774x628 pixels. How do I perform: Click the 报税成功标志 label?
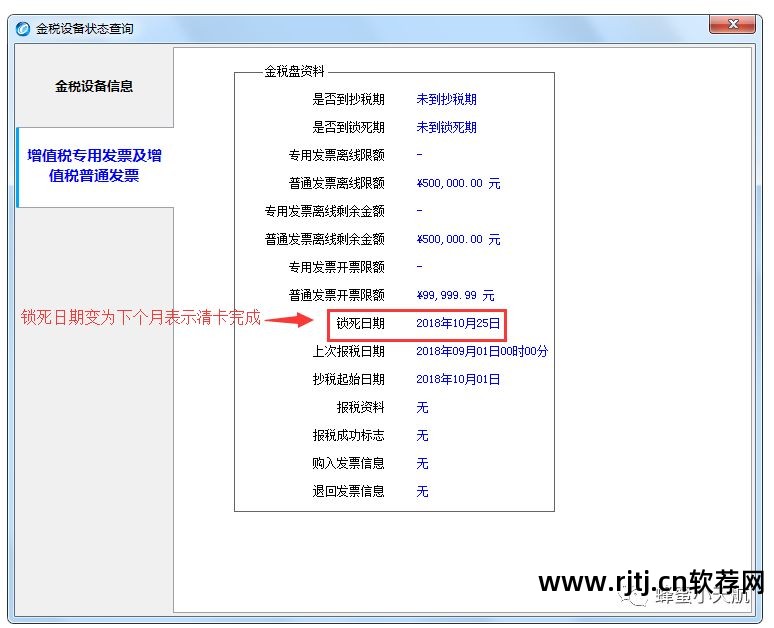tap(348, 435)
